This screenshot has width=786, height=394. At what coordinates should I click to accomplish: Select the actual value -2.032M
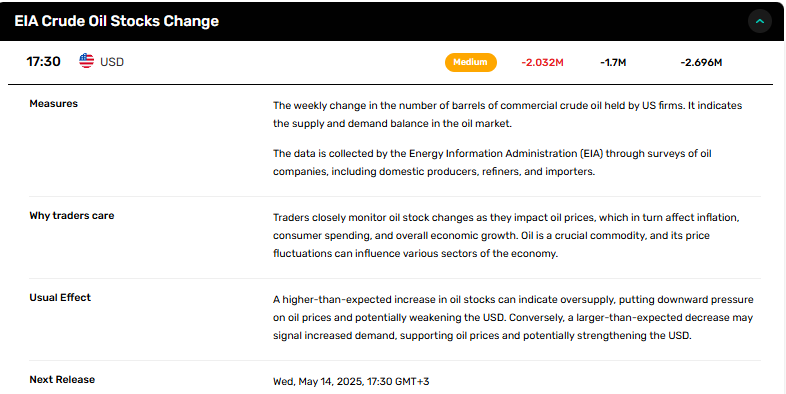pyautogui.click(x=542, y=63)
